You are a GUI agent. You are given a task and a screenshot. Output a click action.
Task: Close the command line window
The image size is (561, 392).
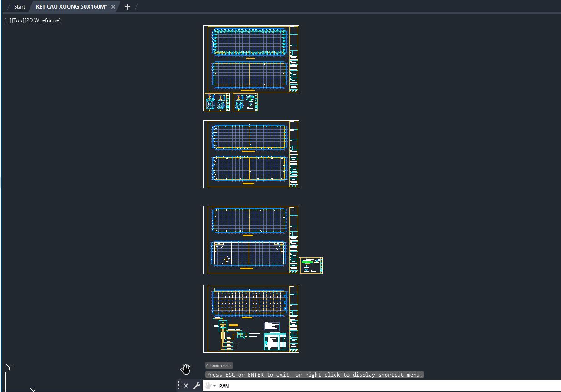pyautogui.click(x=186, y=386)
